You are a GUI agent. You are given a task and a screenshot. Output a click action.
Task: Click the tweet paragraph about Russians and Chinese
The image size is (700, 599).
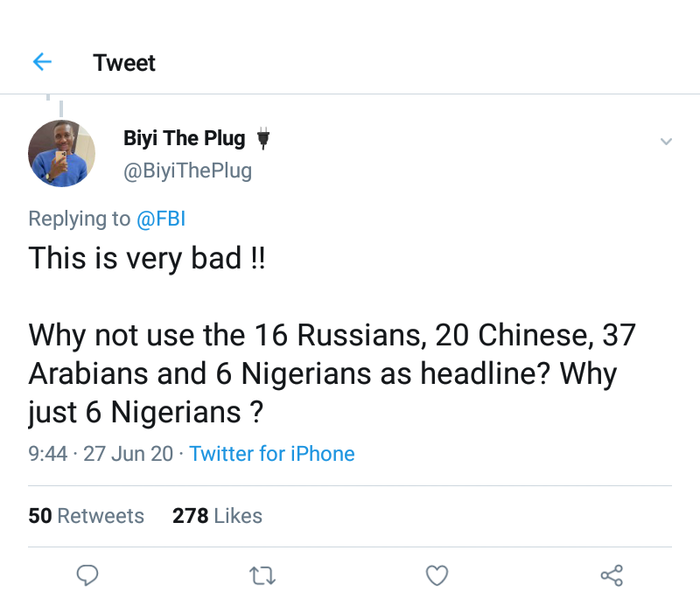coord(332,373)
